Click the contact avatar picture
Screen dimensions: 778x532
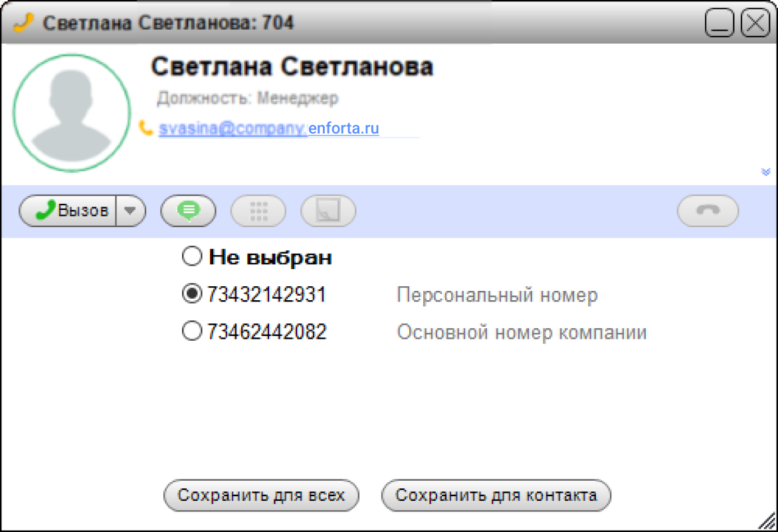tap(72, 113)
